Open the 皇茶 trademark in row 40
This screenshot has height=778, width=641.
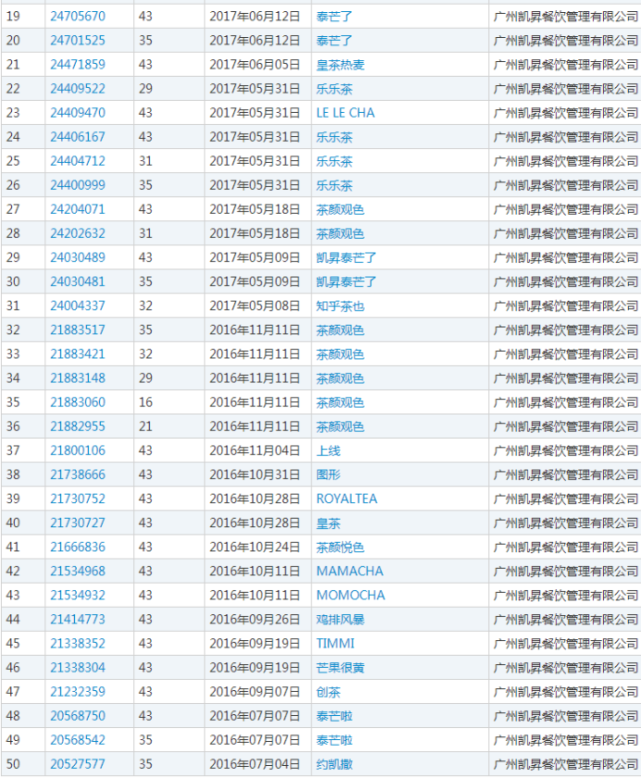328,523
